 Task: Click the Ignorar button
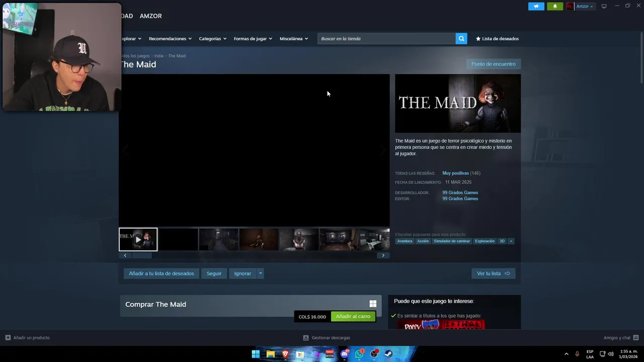point(243,274)
